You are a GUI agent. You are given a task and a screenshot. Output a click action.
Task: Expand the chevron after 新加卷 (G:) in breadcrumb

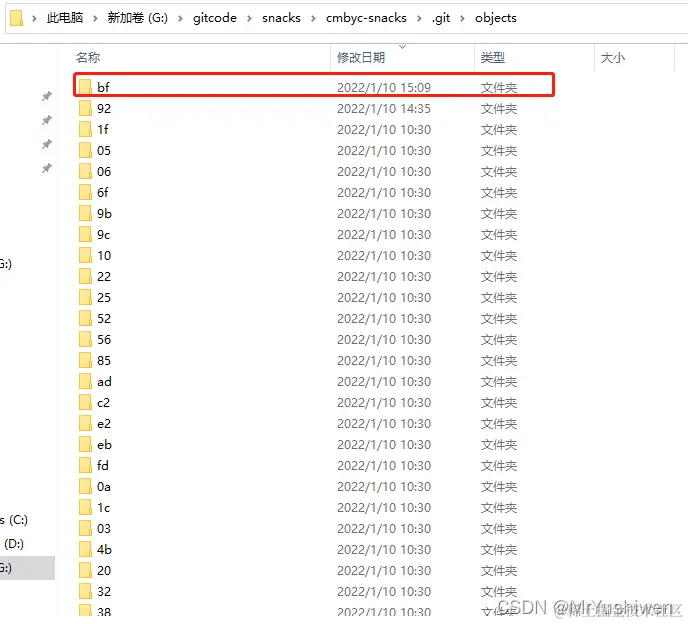pos(180,18)
